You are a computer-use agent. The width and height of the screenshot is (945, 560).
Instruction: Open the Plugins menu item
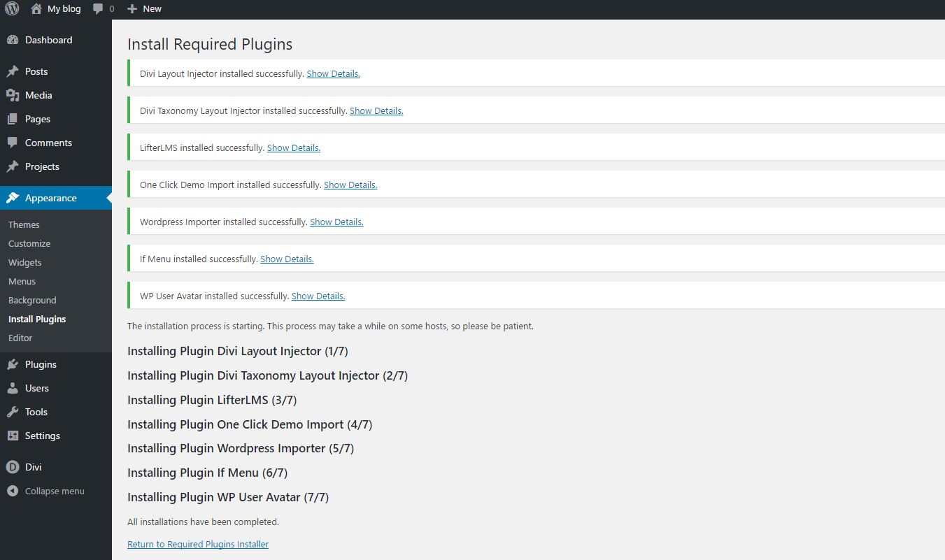point(56,364)
